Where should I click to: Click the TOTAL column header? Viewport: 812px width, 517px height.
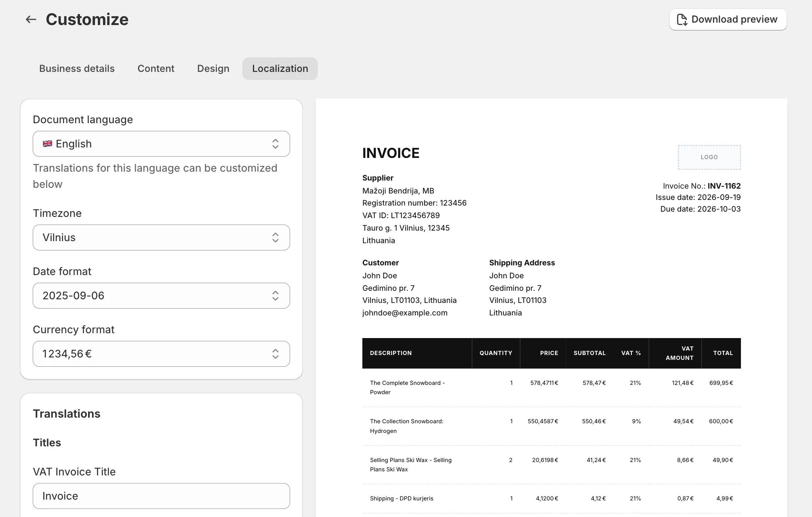pyautogui.click(x=723, y=353)
